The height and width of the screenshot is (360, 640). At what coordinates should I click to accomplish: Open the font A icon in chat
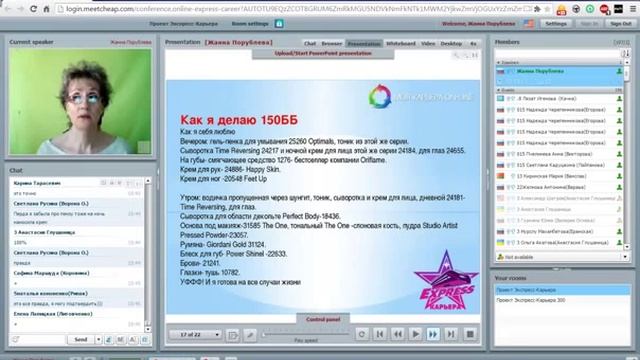133,339
